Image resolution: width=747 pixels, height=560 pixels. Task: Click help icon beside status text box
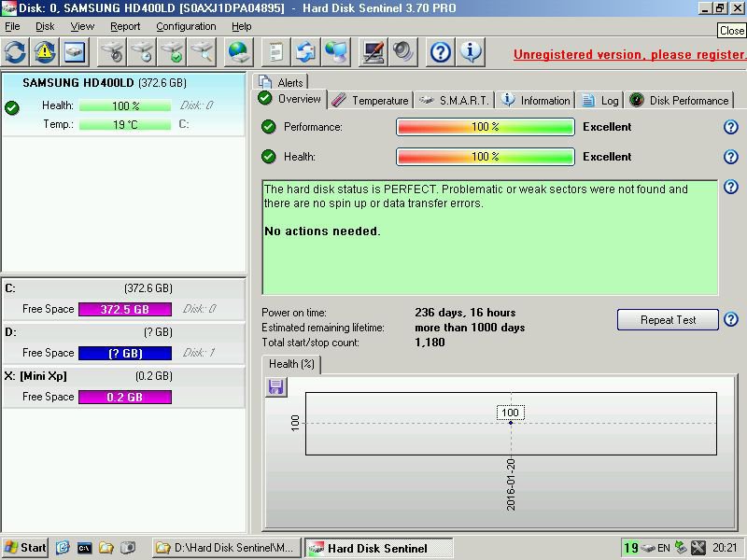(731, 187)
